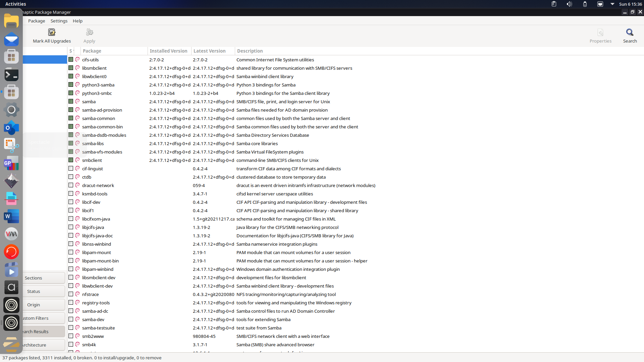Mark the checkbox for smb2www
Screen dimensions: 644x362
coord(71,336)
